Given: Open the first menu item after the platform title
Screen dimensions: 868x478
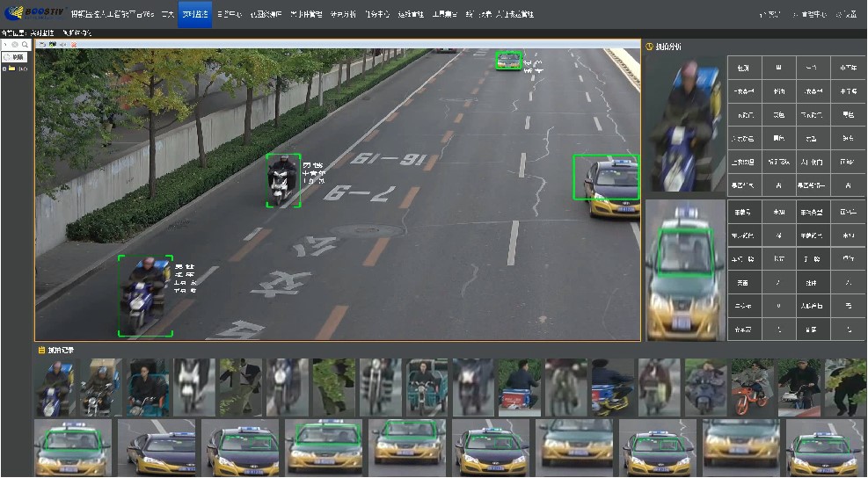Looking at the screenshot, I should (166, 14).
